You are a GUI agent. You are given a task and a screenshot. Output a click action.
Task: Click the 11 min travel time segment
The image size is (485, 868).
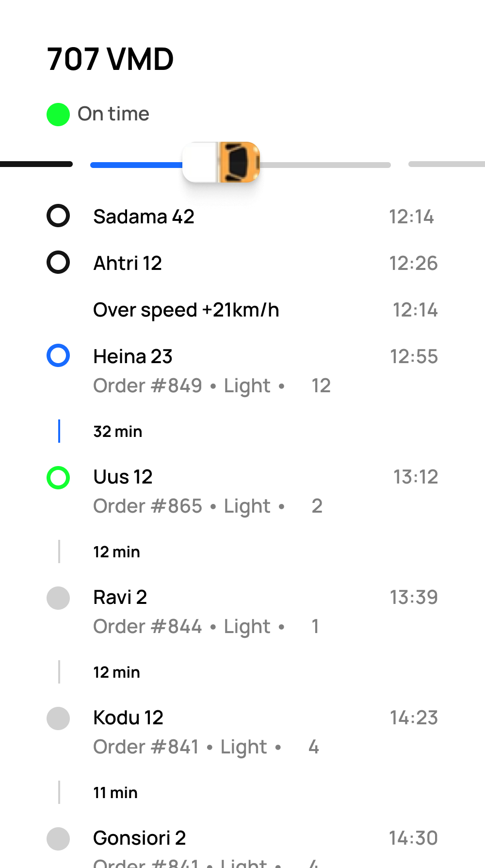115,793
